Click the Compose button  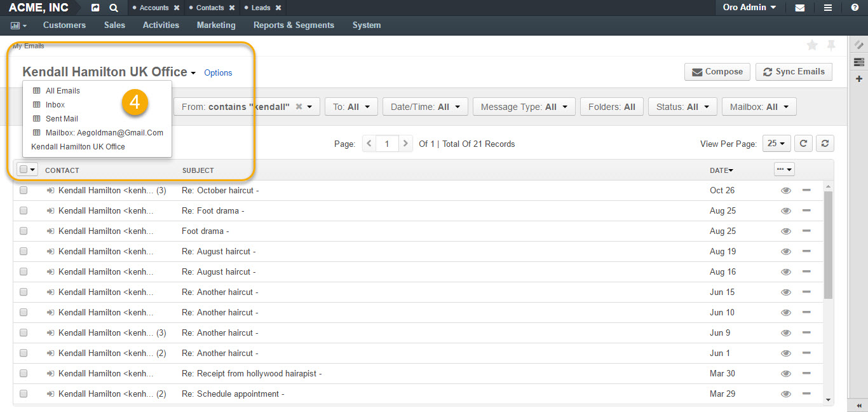[717, 72]
